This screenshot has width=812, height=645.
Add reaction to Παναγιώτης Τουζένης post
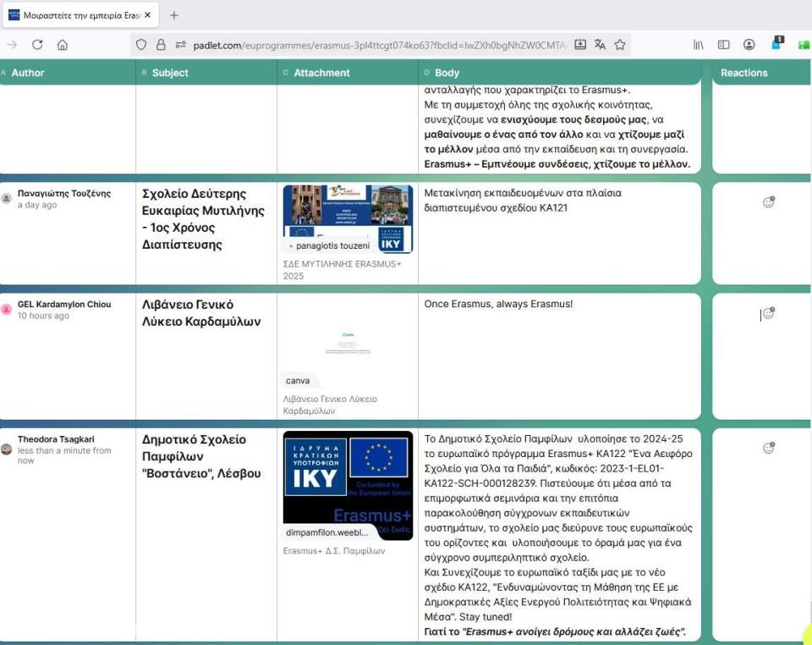pos(768,202)
